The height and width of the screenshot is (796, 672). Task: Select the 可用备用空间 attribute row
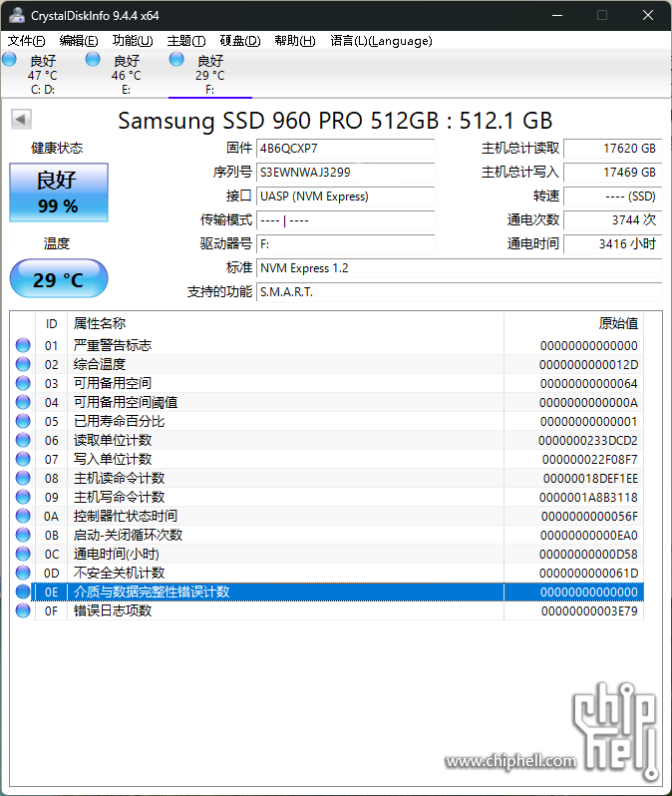click(327, 383)
